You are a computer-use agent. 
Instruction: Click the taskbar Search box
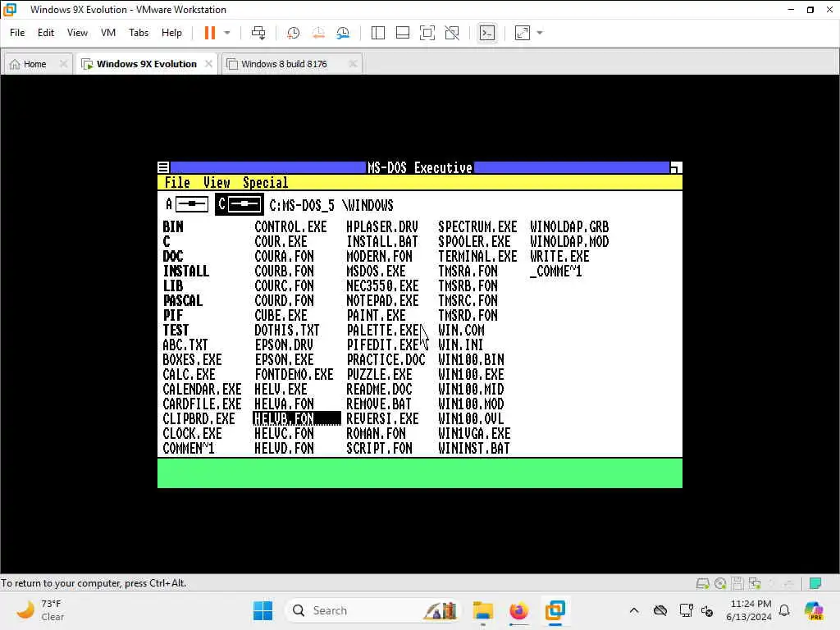point(373,610)
